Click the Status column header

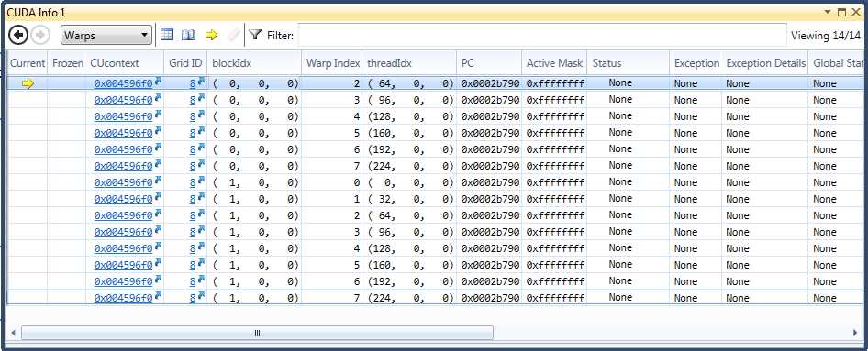click(629, 63)
